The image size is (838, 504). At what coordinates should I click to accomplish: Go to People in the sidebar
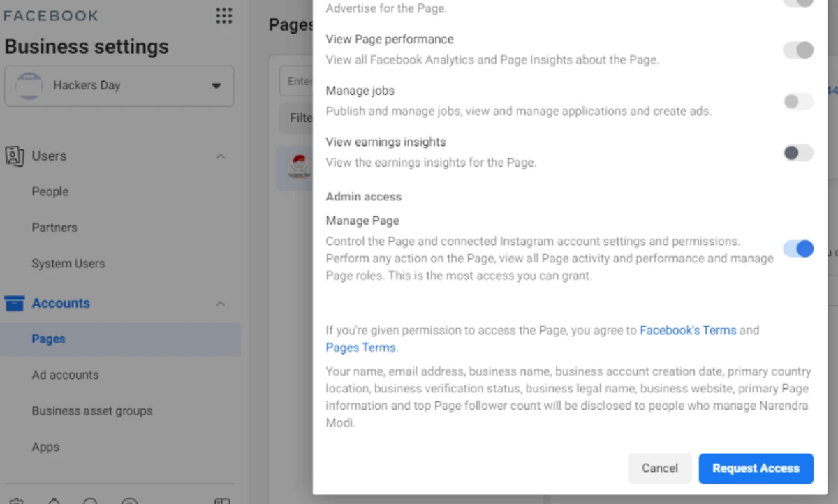pos(50,192)
